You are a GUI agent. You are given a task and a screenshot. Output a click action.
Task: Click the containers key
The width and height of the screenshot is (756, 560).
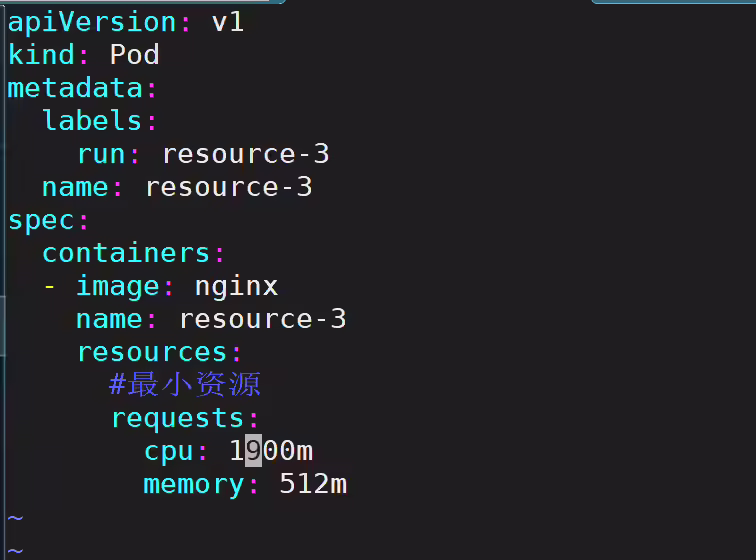[x=126, y=253]
